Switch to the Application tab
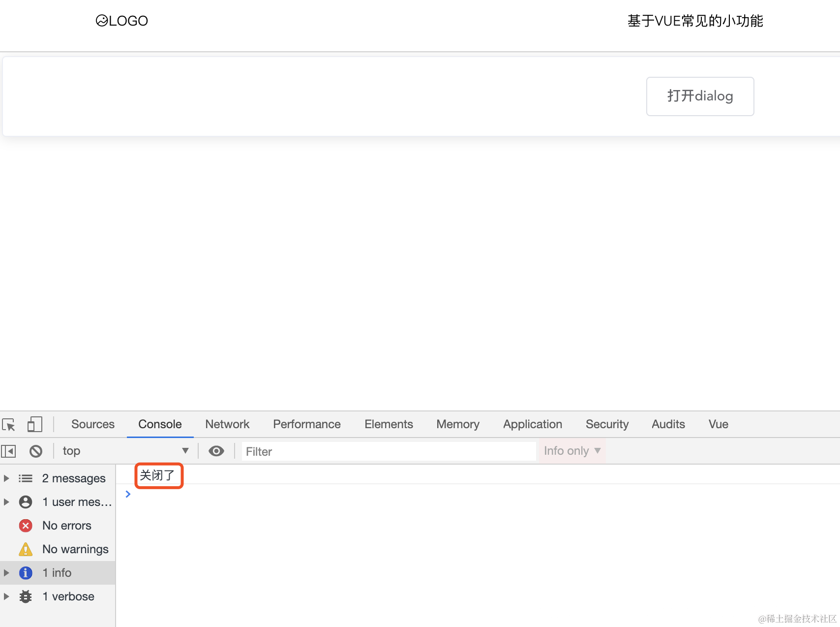840x627 pixels. click(x=533, y=424)
